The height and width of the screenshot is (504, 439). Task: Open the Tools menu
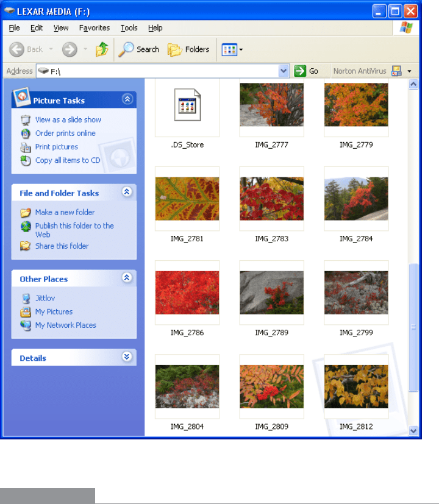tap(129, 28)
